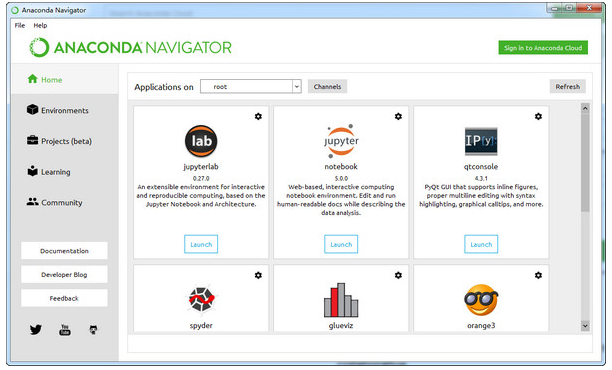Click Sign in to Anaconda Cloud
Viewport: 612px width, 370px height.
[543, 48]
